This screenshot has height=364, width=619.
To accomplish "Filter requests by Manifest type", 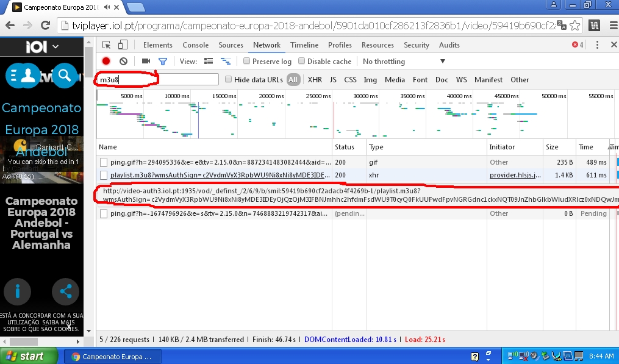I will (x=488, y=79).
